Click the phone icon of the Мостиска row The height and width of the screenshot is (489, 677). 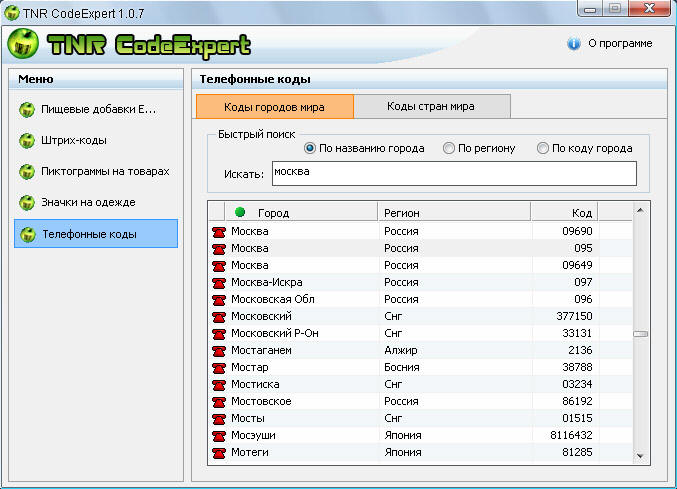click(219, 385)
